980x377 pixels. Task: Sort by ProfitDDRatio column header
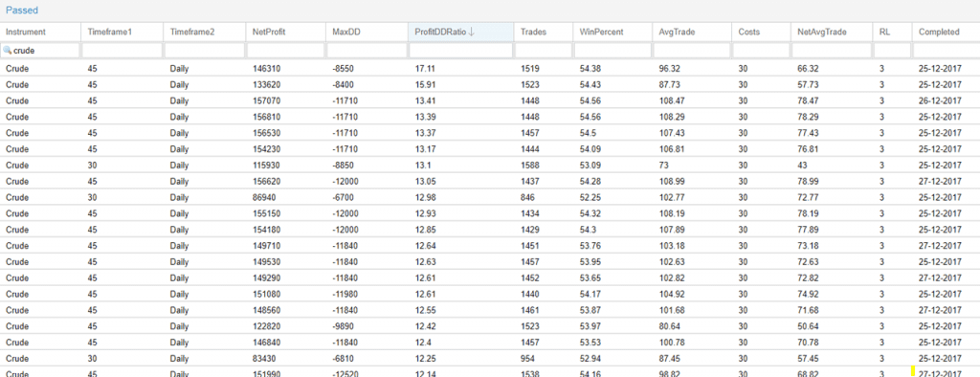click(x=460, y=32)
